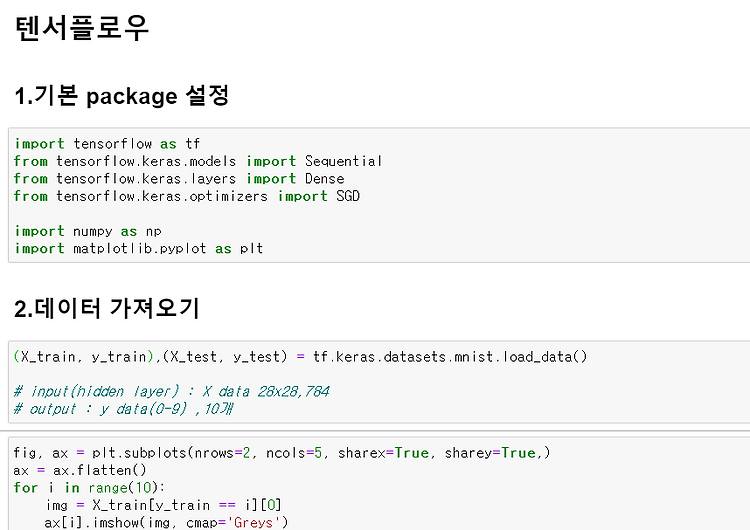Click the 'import matplotlib.pyplot as plt' line
This screenshot has height=530, width=750.
tap(139, 248)
